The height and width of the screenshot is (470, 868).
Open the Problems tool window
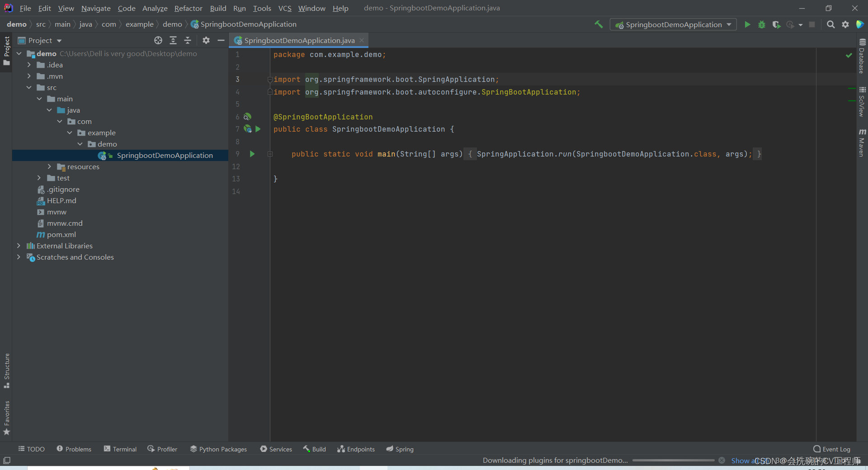click(x=74, y=449)
